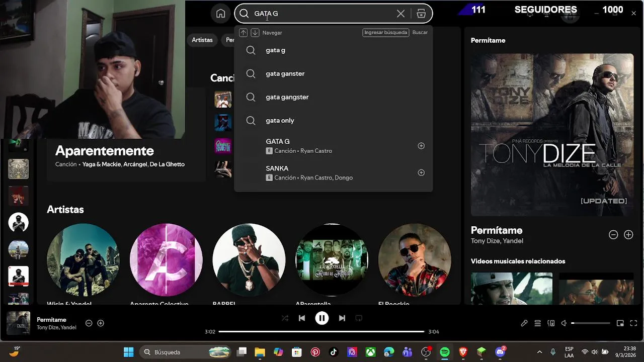Image resolution: width=644 pixels, height=362 pixels.
Task: Add SANKA to library plus icon
Action: point(421,172)
